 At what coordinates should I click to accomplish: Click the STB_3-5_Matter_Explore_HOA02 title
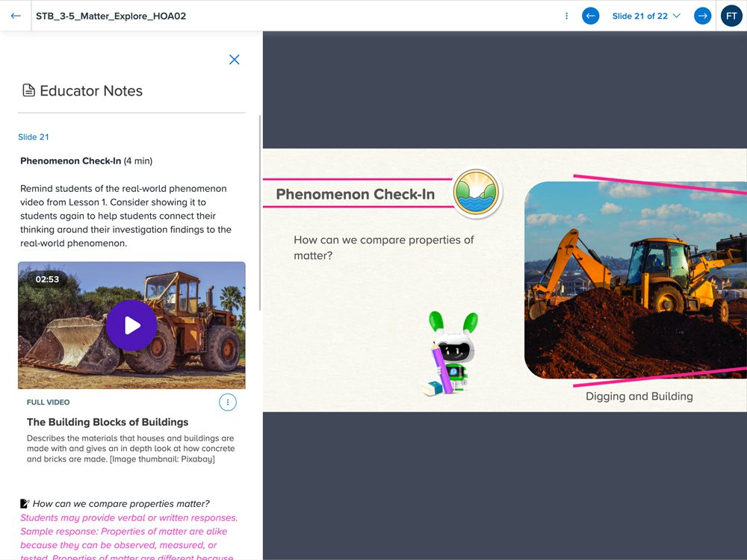click(x=111, y=16)
